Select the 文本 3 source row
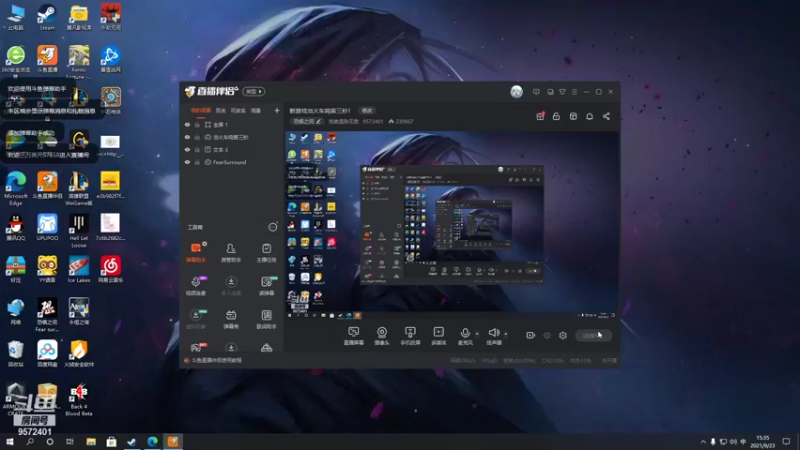This screenshot has width=800, height=450. [x=232, y=149]
